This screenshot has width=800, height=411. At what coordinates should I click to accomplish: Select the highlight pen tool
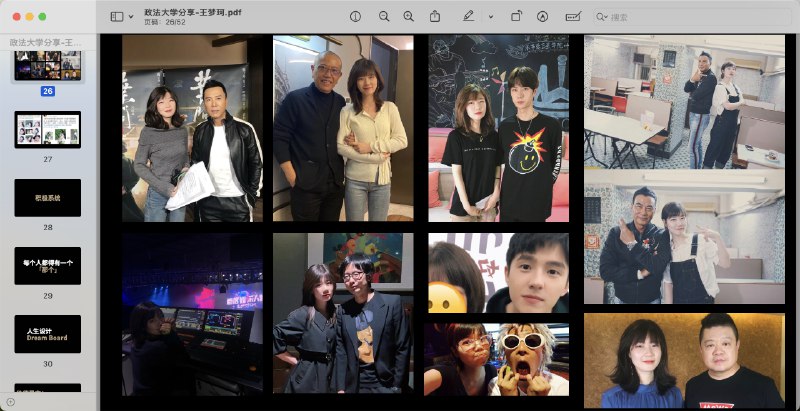coord(468,17)
